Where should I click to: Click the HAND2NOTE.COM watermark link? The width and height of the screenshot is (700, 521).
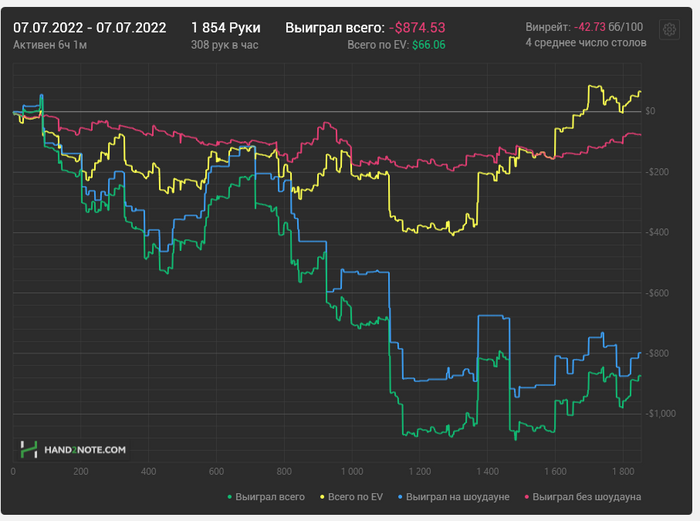(x=85, y=450)
